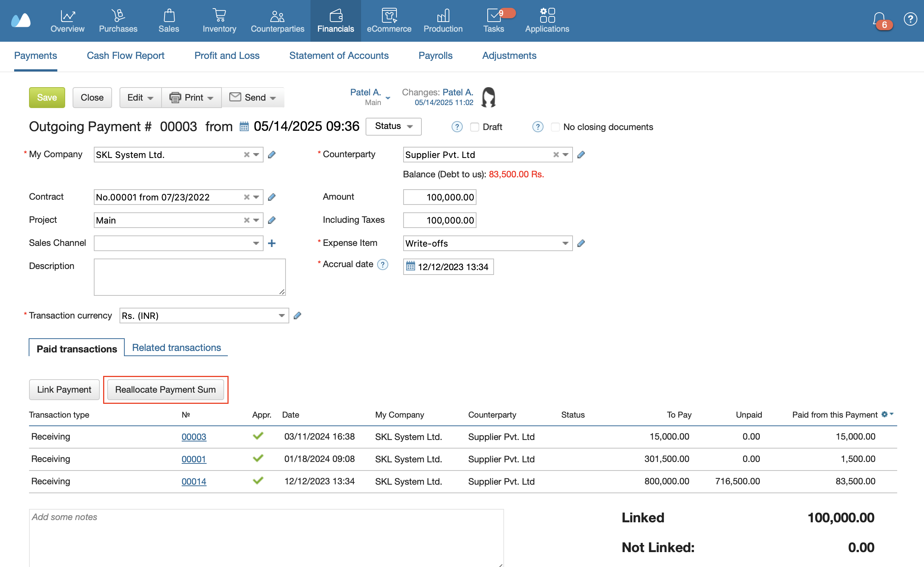This screenshot has height=567, width=924.
Task: Expand the Sales Channel dropdown
Action: [x=256, y=243]
